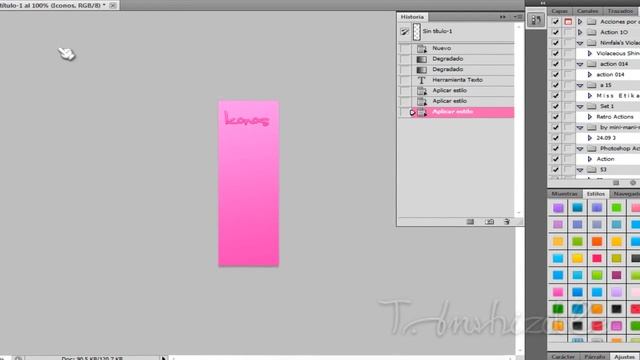Click the Nuevo state icon in Historia
The width and height of the screenshot is (640, 360).
point(422,48)
